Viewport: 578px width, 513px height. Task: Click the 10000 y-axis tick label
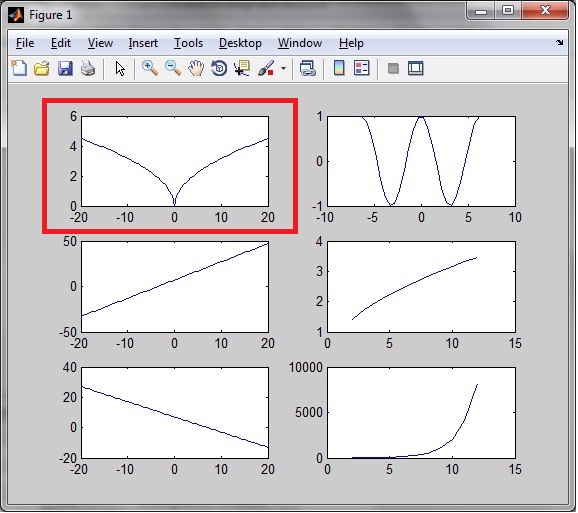[x=306, y=367]
